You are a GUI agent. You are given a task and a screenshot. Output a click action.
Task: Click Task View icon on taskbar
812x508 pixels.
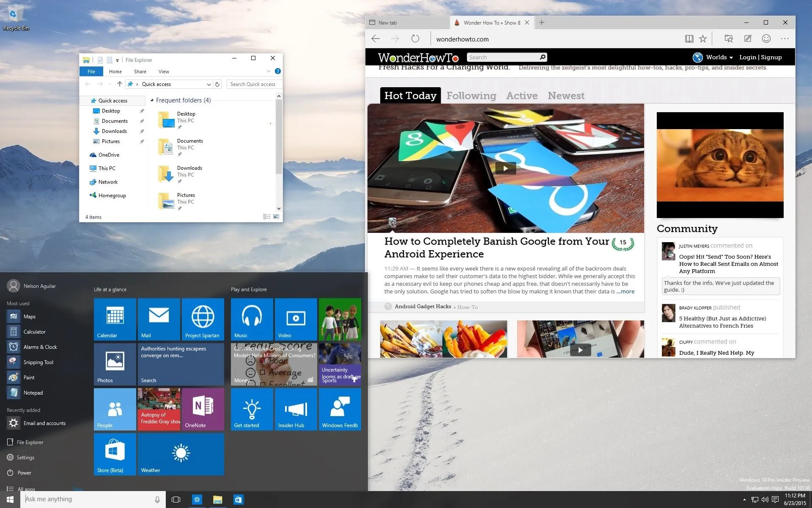pos(176,500)
